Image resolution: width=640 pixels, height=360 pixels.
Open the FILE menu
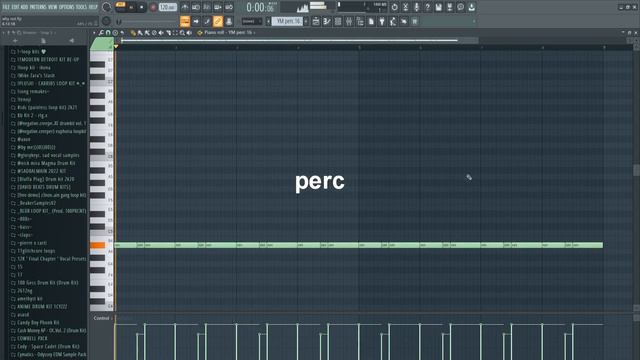point(6,7)
